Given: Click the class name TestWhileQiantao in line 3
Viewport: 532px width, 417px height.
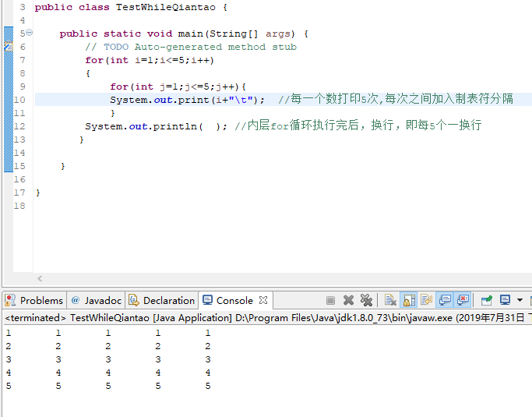Looking at the screenshot, I should (x=166, y=7).
